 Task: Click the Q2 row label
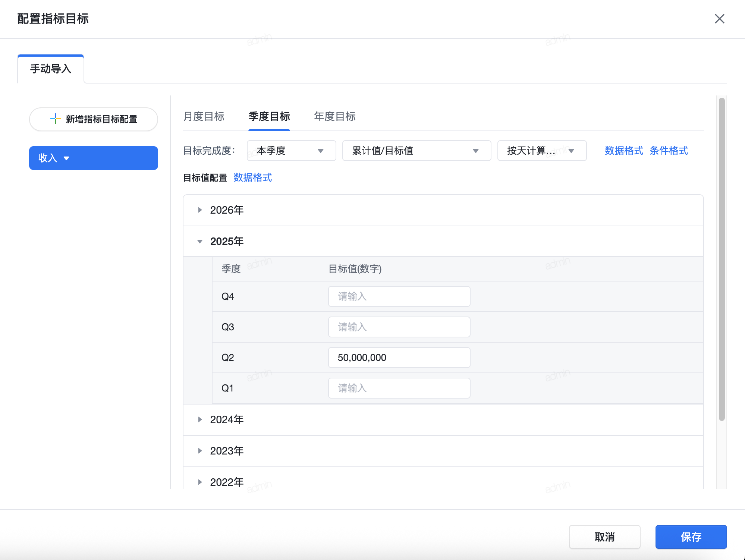227,358
